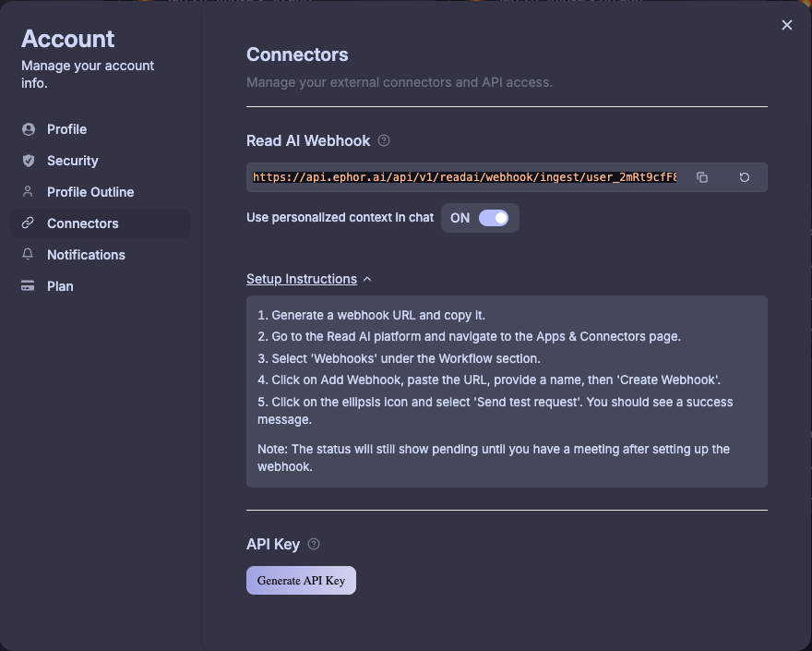This screenshot has height=651, width=812.
Task: Copy the webhook URL
Action: [x=702, y=176]
